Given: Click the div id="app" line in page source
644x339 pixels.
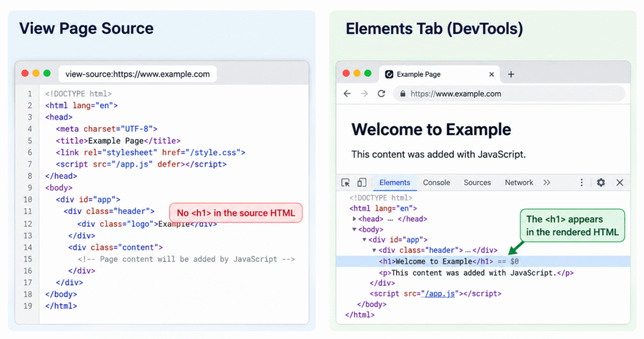Looking at the screenshot, I should (x=88, y=199).
